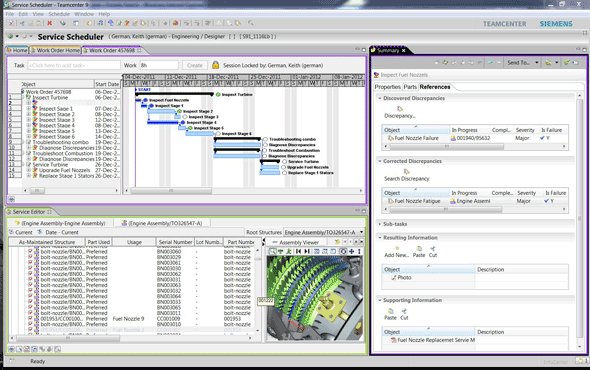Click the Start Date column header
This screenshot has height=370, width=590.
[x=107, y=84]
